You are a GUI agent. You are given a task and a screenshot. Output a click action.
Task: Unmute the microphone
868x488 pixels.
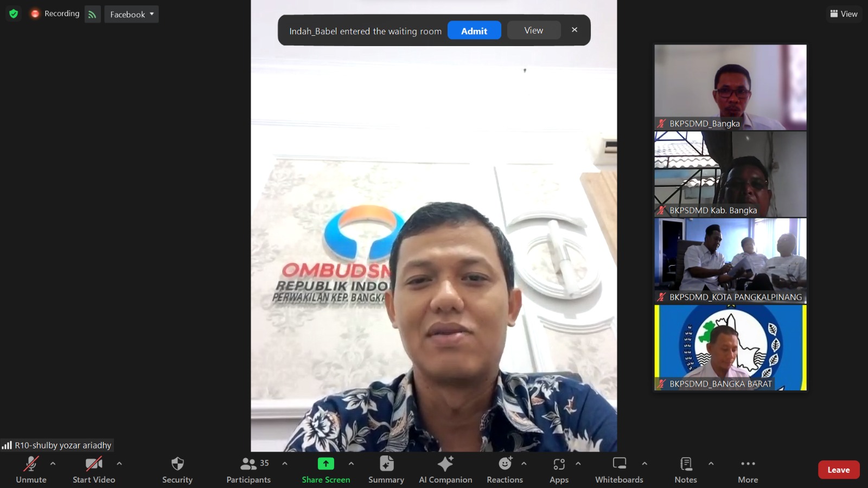pyautogui.click(x=31, y=464)
